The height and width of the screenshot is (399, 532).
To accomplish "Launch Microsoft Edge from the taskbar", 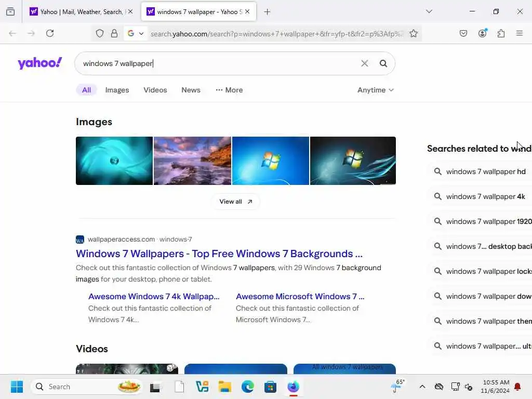I will tap(248, 387).
